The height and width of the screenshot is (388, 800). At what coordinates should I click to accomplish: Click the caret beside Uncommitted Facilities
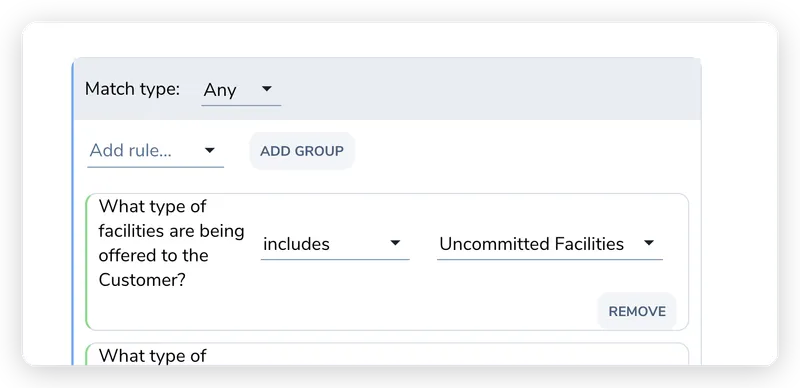coord(648,243)
